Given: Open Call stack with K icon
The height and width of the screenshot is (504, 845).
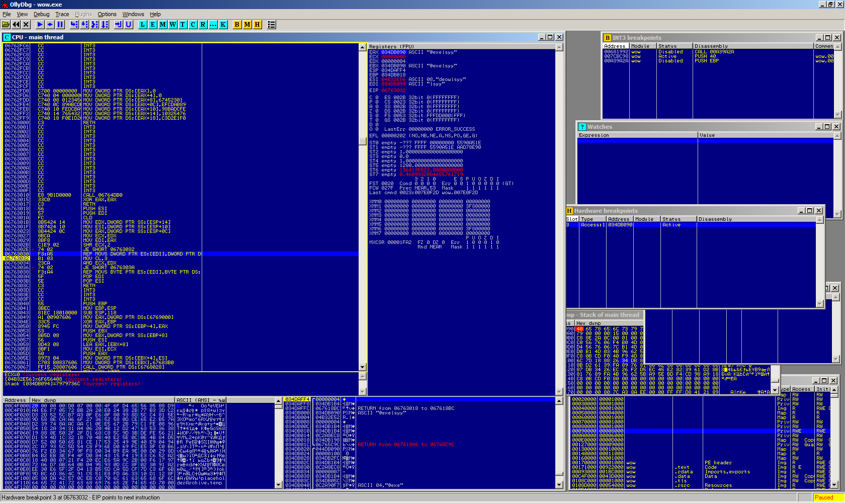Looking at the screenshot, I should pos(223,25).
